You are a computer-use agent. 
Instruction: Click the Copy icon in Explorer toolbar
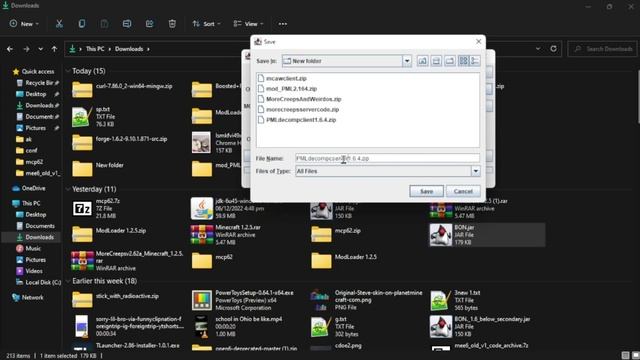coord(82,24)
